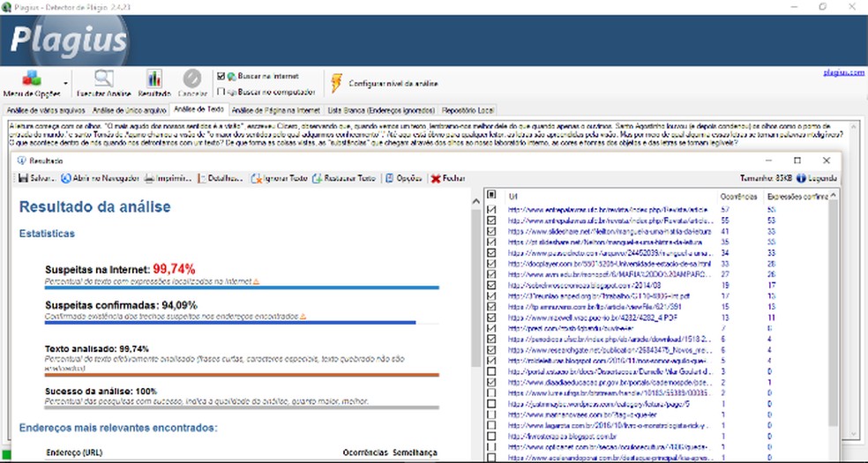Click the URL list vertical scrollbar thumb

[834, 312]
